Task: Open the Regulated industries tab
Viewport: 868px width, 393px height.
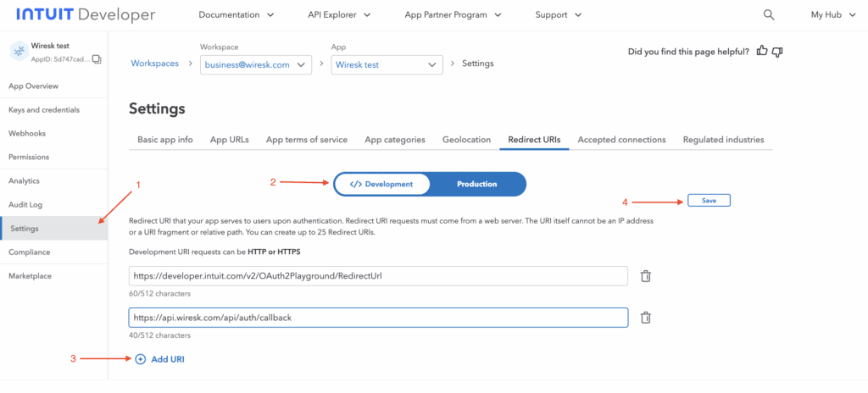Action: pos(724,140)
